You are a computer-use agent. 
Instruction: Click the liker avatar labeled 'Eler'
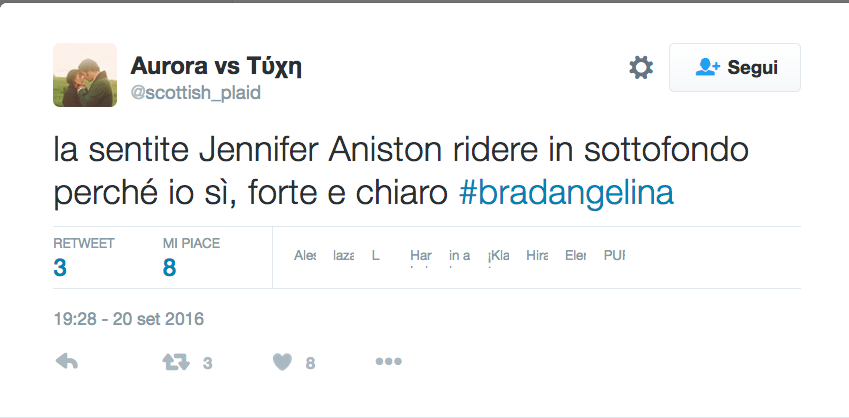click(576, 256)
